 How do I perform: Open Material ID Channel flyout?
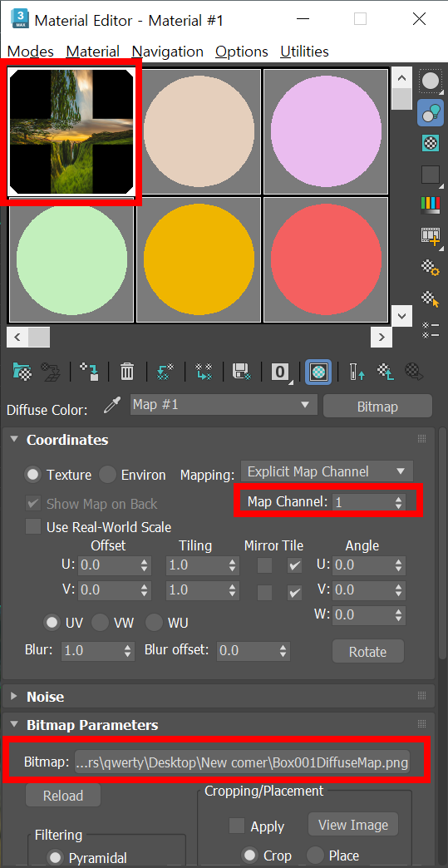pyautogui.click(x=281, y=371)
